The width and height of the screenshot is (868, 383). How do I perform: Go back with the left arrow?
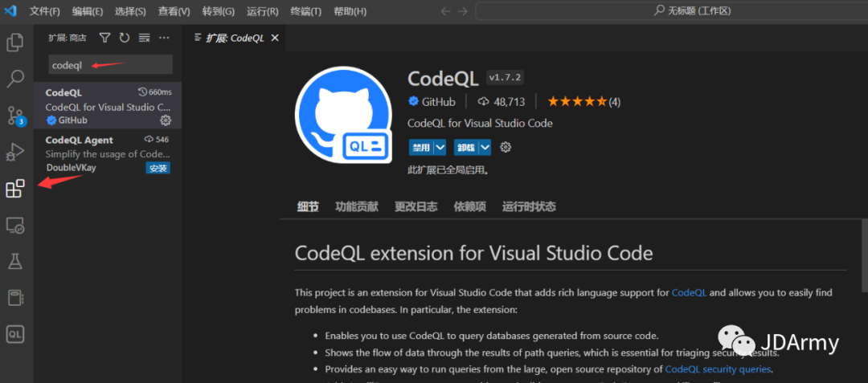[x=446, y=11]
